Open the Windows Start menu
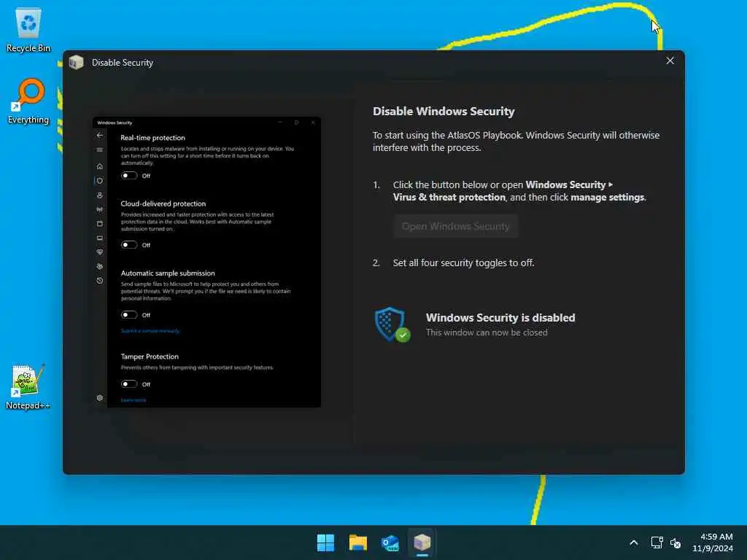 pyautogui.click(x=325, y=542)
